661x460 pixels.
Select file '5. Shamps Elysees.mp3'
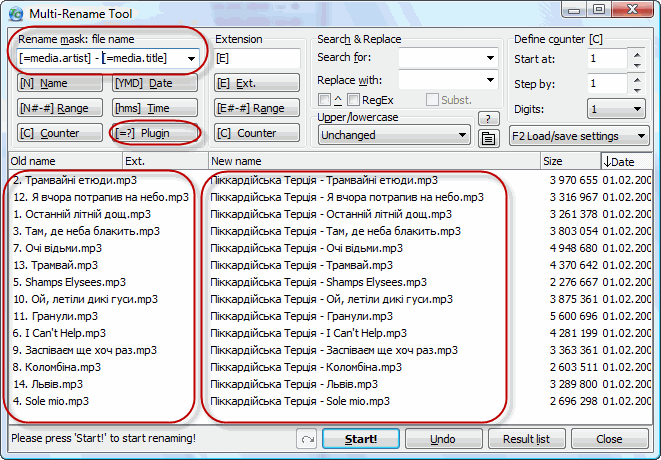coord(69,282)
